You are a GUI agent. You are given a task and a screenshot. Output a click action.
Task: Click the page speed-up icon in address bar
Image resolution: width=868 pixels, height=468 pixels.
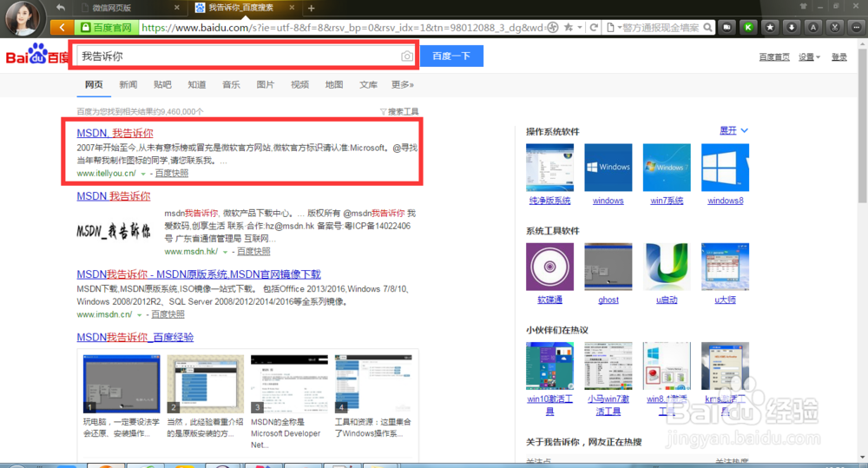pyautogui.click(x=552, y=27)
